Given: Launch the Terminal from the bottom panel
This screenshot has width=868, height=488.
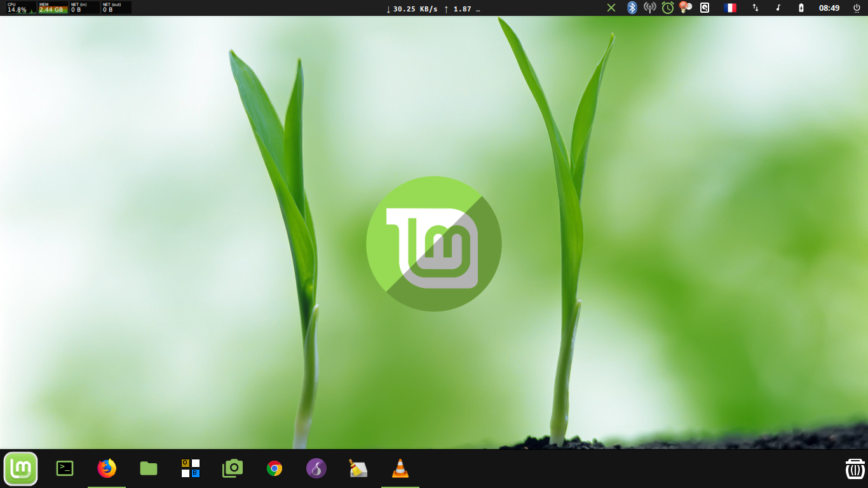Looking at the screenshot, I should click(65, 469).
